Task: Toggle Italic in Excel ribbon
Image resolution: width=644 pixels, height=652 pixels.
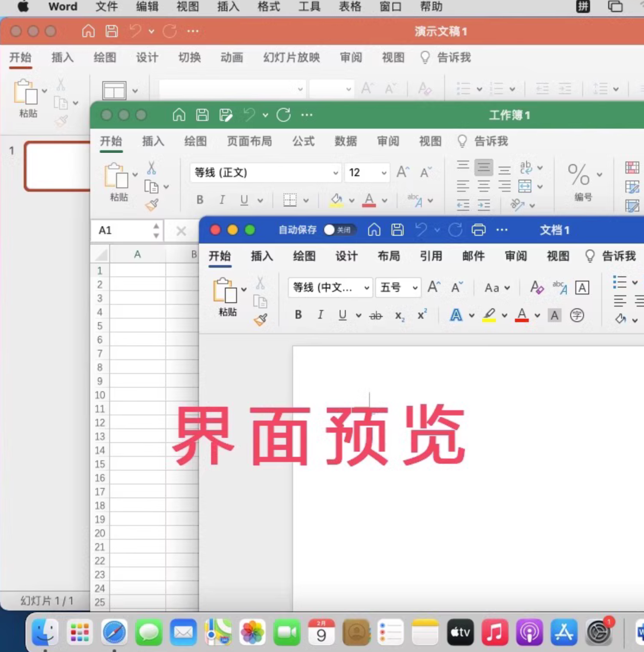Action: point(222,200)
